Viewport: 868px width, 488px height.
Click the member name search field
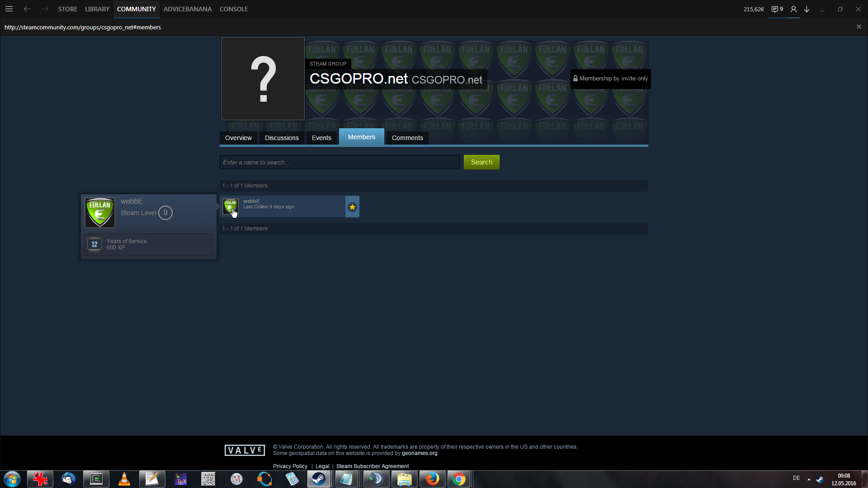(x=340, y=162)
